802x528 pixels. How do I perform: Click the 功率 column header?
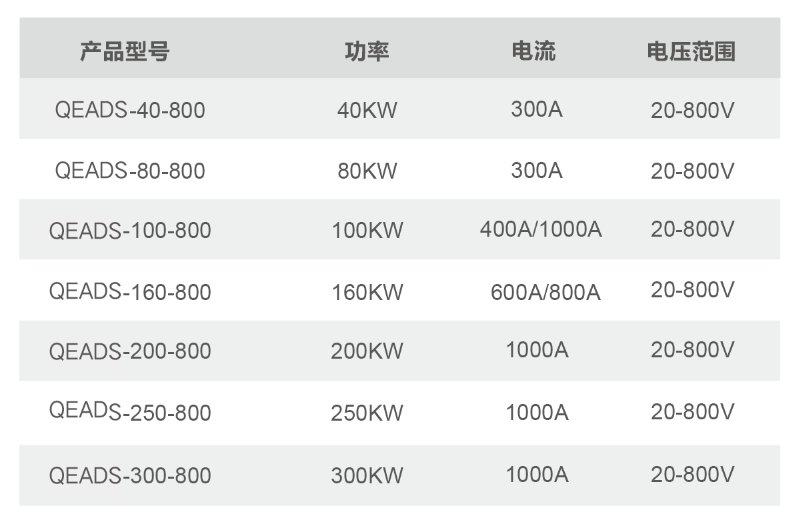367,52
